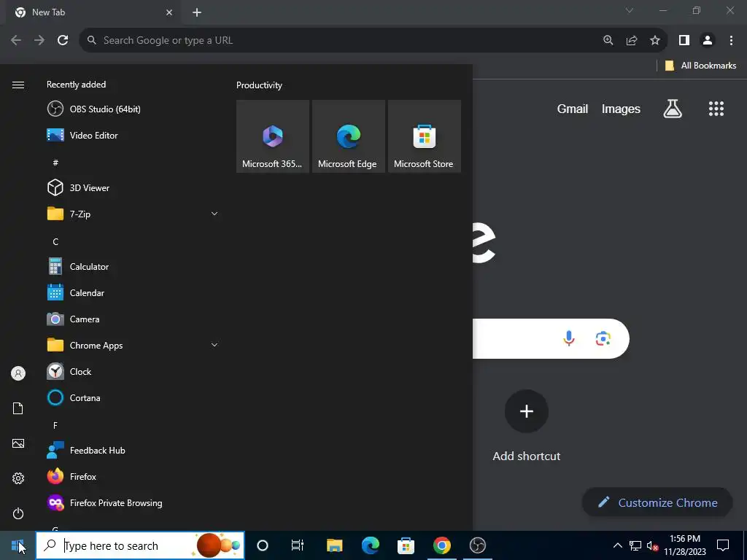The height and width of the screenshot is (560, 747).
Task: Open Firefox Private Browsing
Action: (133, 503)
